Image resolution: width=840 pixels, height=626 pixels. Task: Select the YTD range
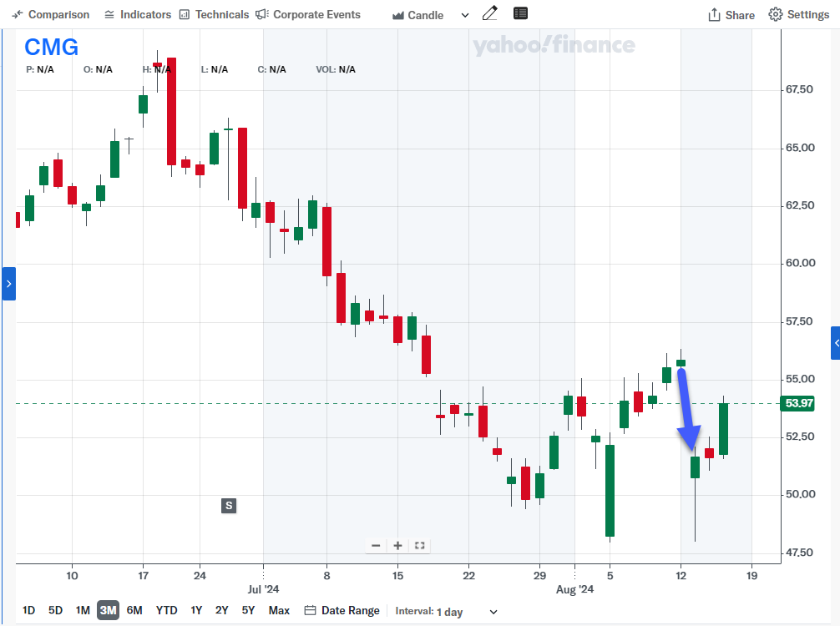coord(167,610)
